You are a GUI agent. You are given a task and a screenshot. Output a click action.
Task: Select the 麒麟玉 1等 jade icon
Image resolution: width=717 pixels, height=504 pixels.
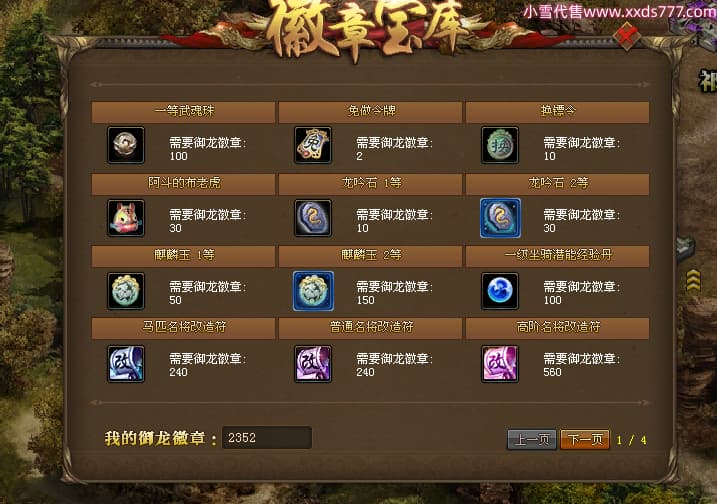click(126, 291)
